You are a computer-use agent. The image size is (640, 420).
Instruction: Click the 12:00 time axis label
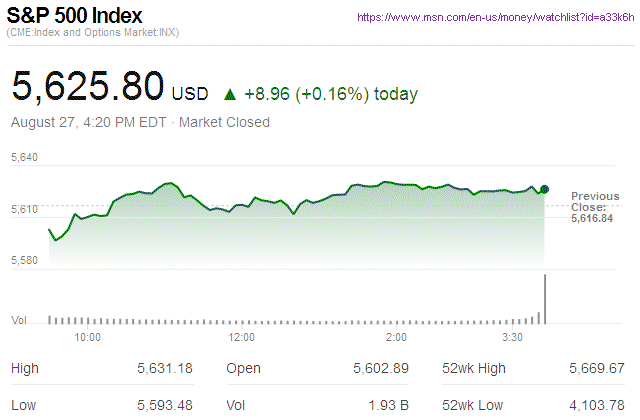click(243, 338)
